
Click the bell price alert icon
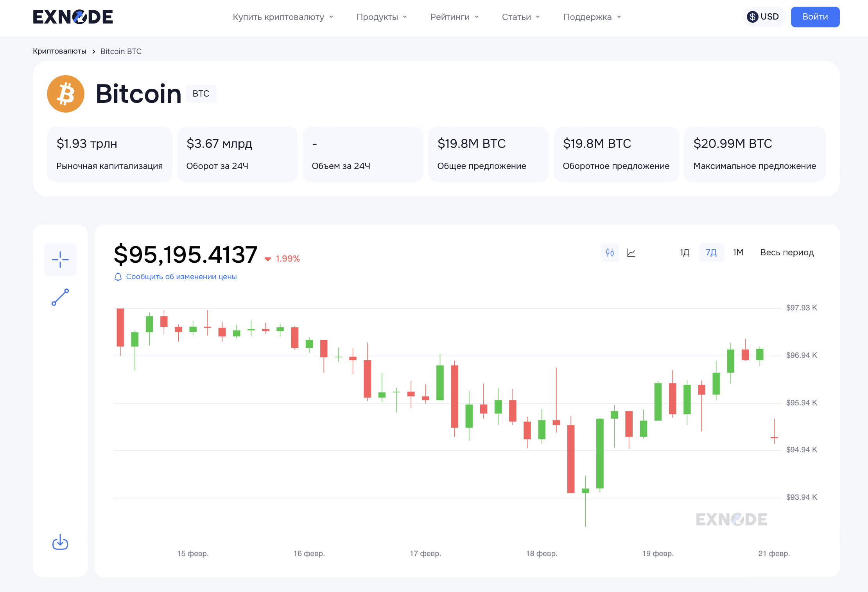coord(118,277)
